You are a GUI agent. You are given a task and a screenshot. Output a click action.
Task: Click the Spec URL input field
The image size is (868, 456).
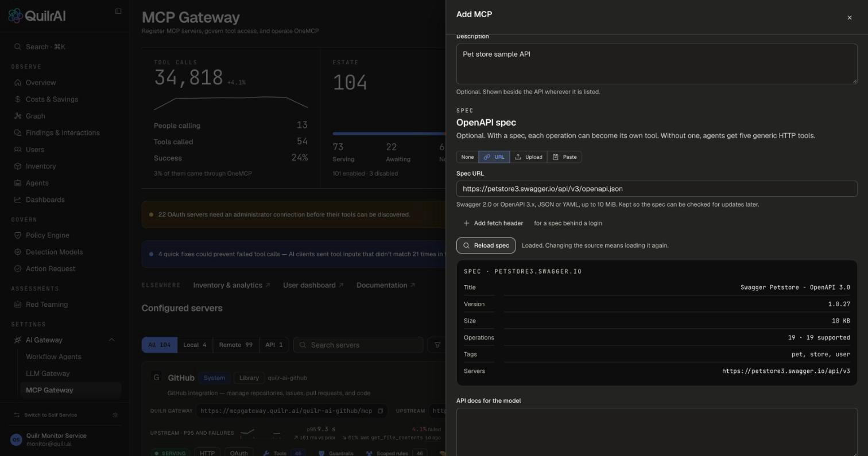pos(657,189)
